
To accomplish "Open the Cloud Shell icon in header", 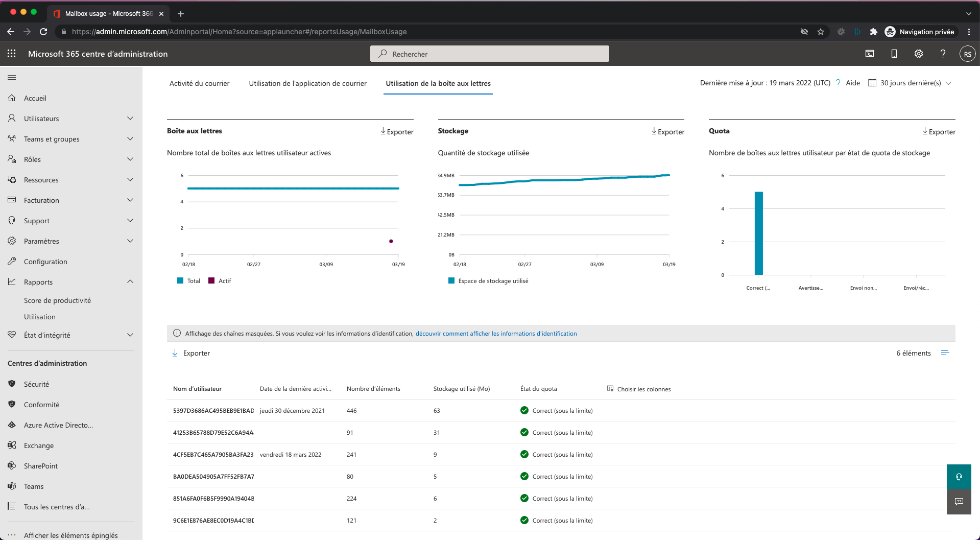I will pos(870,54).
